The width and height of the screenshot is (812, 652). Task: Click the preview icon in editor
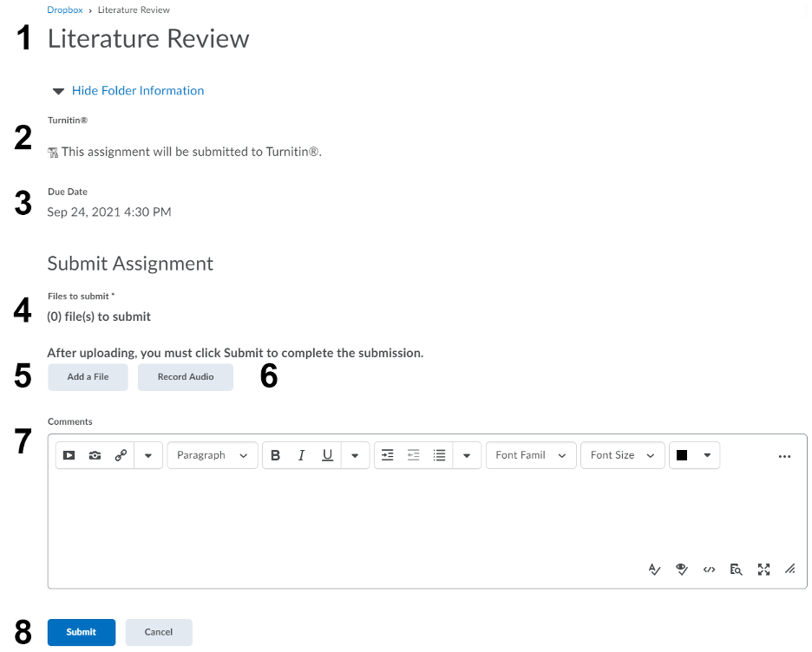(736, 570)
